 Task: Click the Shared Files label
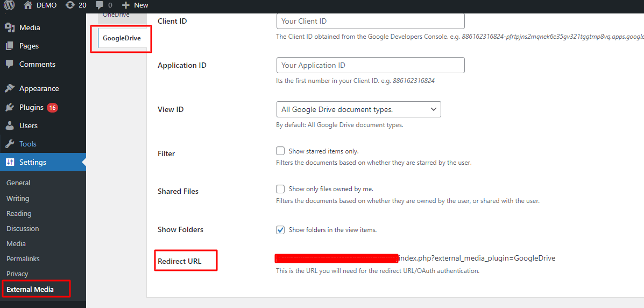click(178, 192)
